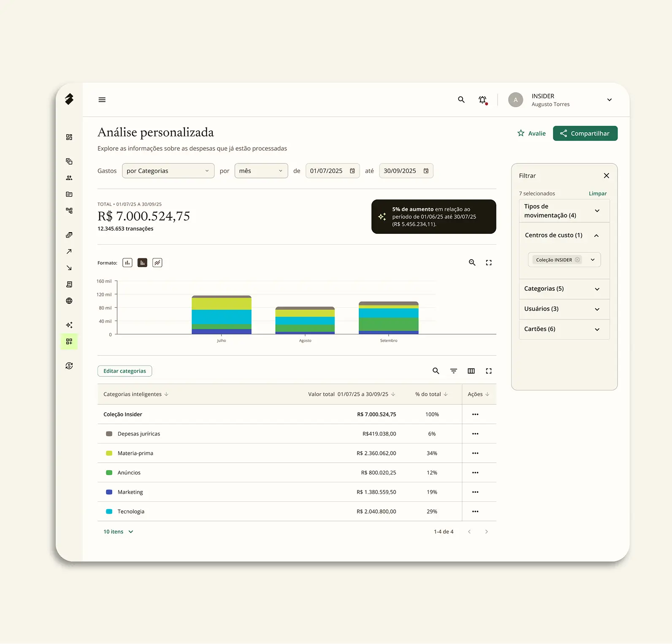Select the stacked bar chart format
The width and height of the screenshot is (672, 644).
(x=143, y=262)
